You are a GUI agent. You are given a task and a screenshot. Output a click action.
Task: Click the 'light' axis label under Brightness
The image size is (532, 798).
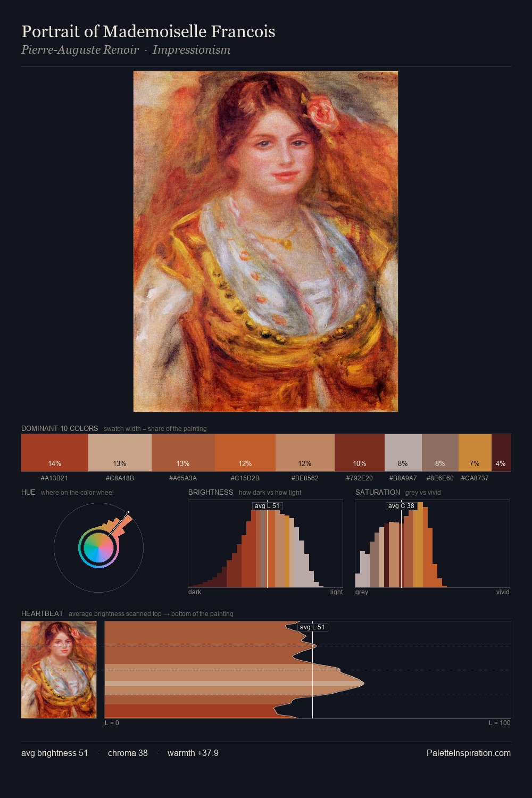coord(336,592)
